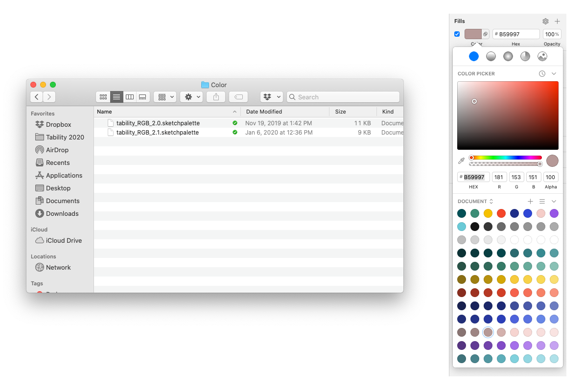This screenshot has width=584, height=392.
Task: Add a new fill with plus
Action: (557, 21)
